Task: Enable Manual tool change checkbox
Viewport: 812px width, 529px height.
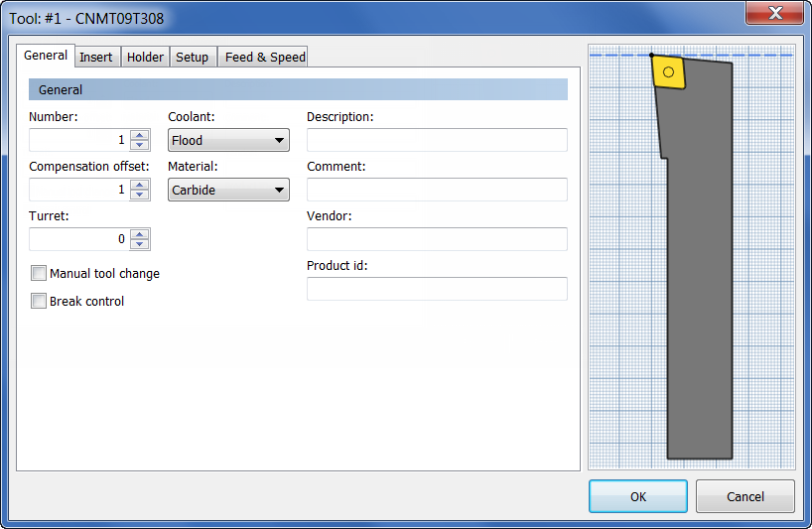Action: tap(39, 273)
